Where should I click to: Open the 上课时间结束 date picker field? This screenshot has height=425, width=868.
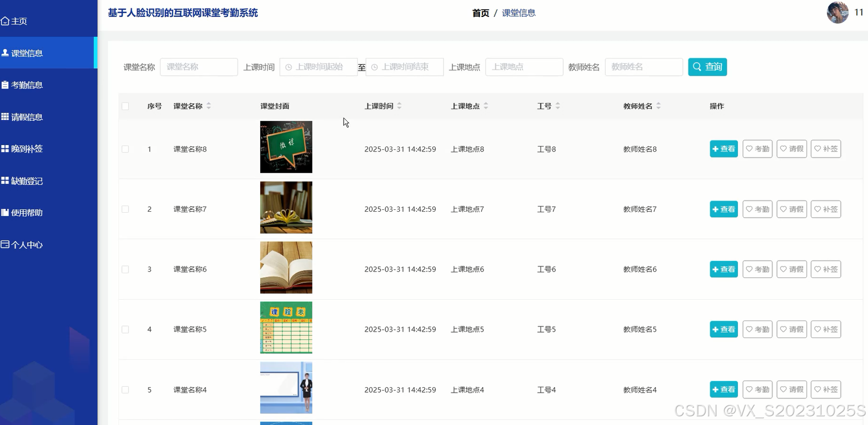click(404, 67)
